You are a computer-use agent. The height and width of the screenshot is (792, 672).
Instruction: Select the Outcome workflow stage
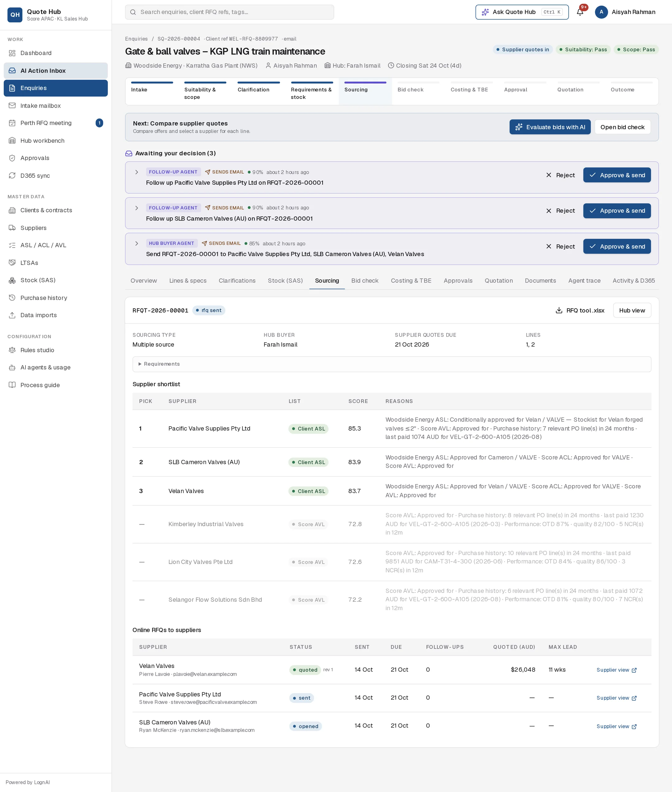(632, 91)
